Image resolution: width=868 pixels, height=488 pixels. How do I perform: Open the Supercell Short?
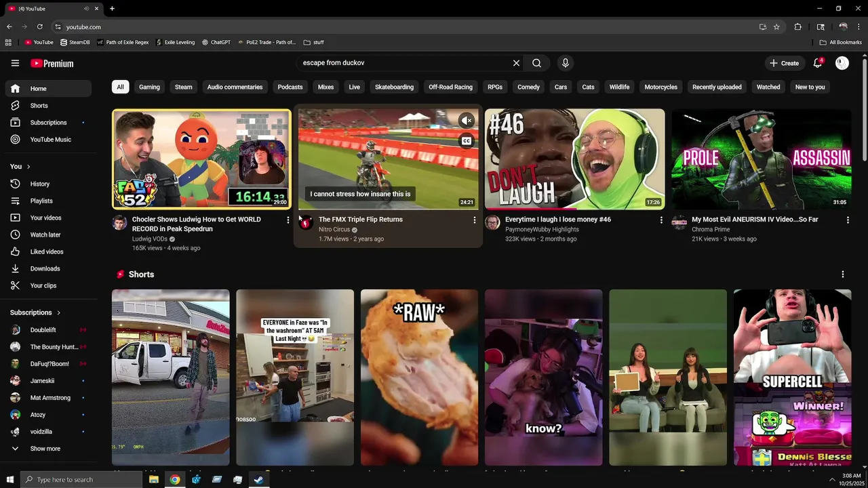click(x=792, y=378)
